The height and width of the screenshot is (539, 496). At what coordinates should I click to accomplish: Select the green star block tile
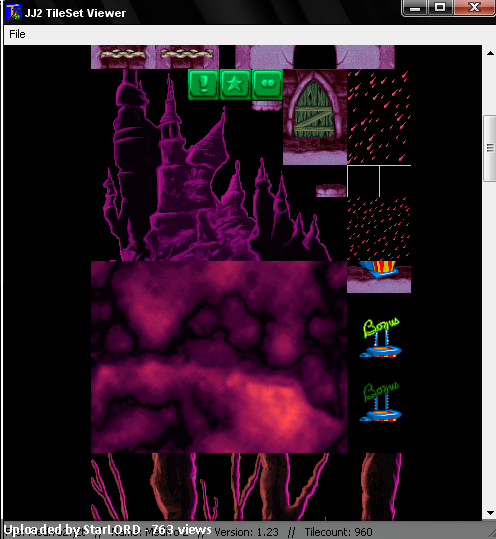(x=235, y=85)
